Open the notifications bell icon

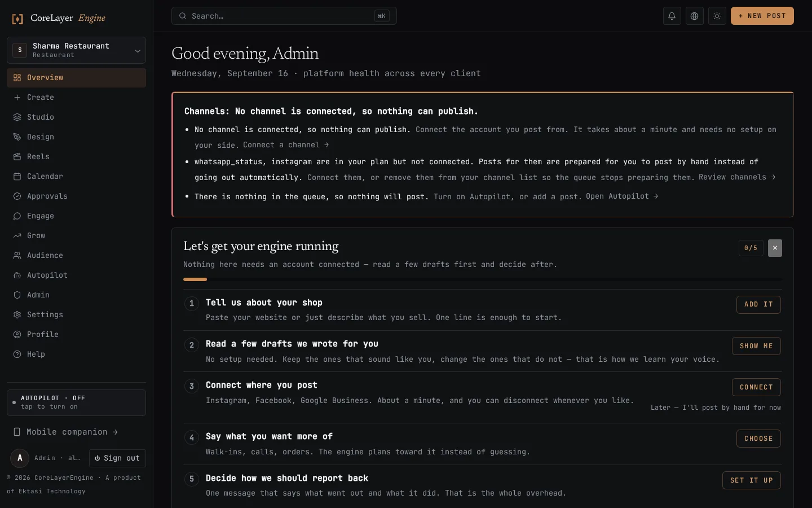672,16
